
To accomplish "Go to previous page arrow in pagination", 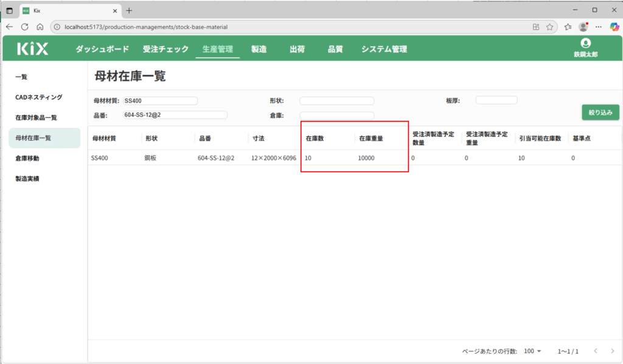I will [x=595, y=351].
